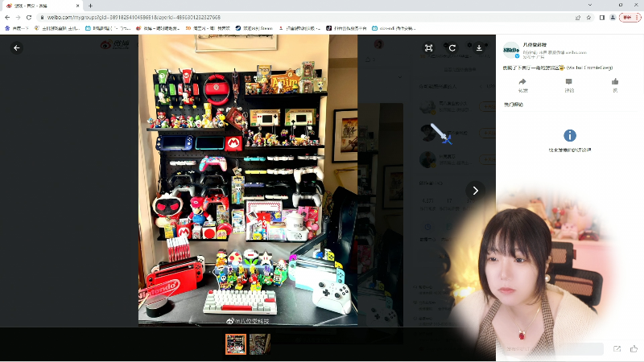Open the Weibo-icon bookmark in the bookmarks bar
Screen dimensions: 644x362
coord(158,28)
